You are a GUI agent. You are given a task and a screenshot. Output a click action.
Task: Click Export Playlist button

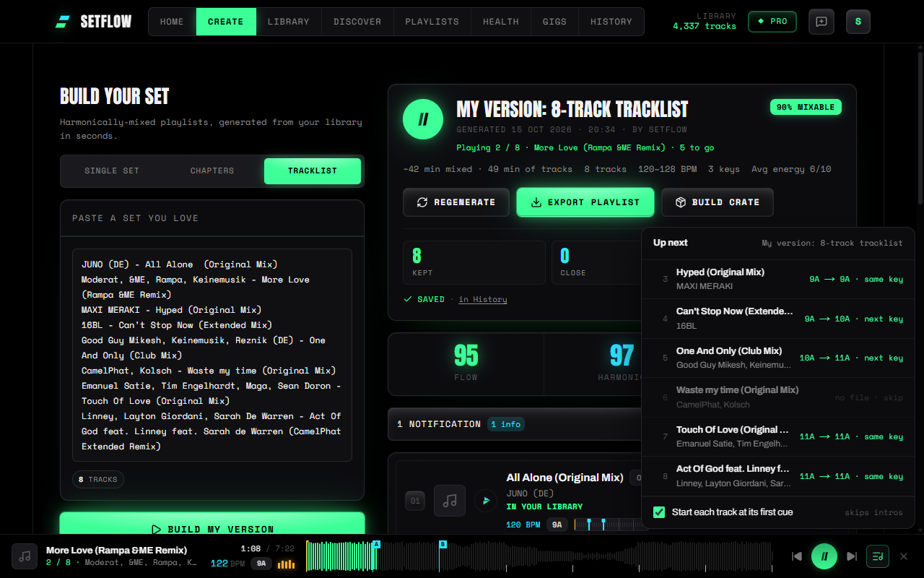(585, 202)
